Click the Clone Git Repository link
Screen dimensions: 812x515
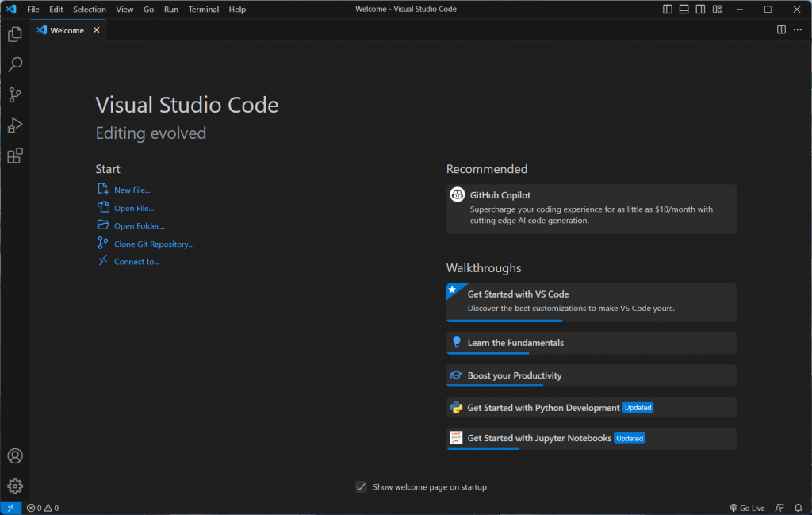click(x=154, y=244)
